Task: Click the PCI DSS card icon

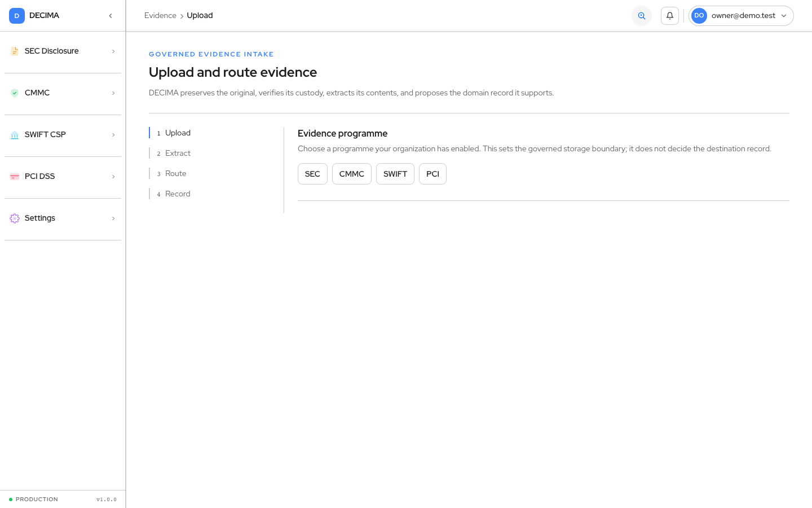Action: coord(15,177)
